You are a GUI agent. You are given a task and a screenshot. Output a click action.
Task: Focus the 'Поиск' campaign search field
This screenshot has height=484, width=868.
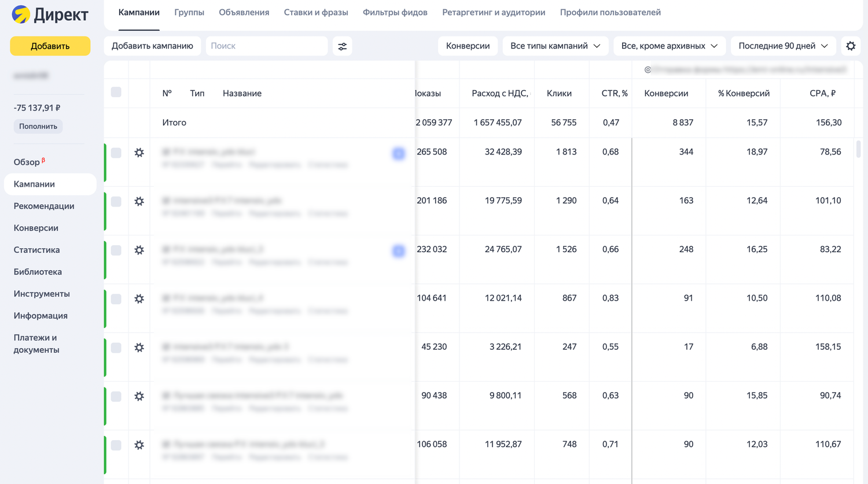(266, 46)
